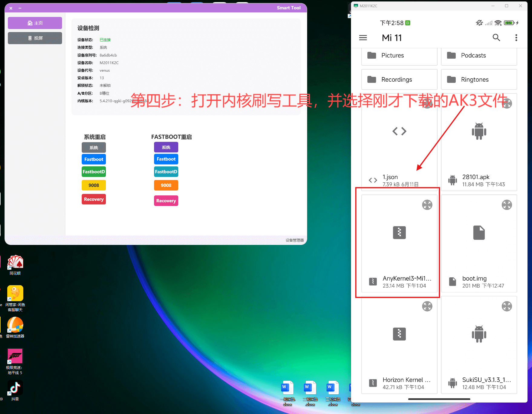Go to 主页 home in Smart Tool sidebar
The width and height of the screenshot is (532, 414).
pyautogui.click(x=35, y=23)
